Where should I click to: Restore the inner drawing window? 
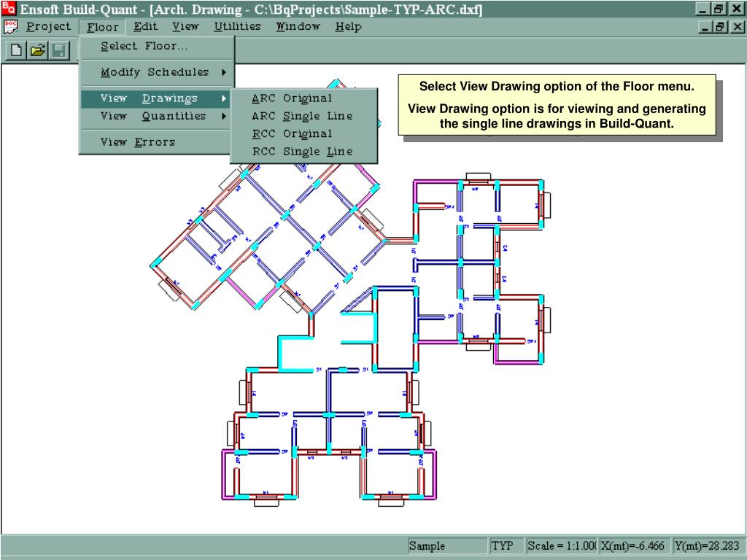click(720, 27)
